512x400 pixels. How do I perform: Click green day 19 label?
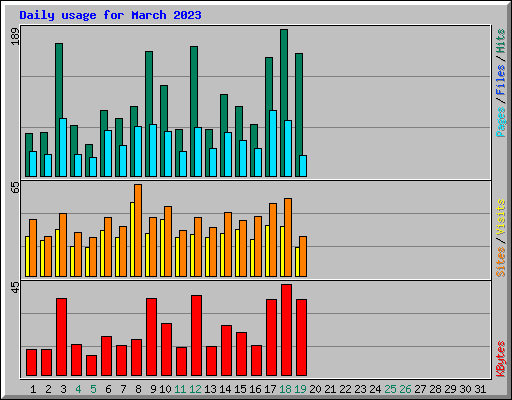[x=300, y=389]
